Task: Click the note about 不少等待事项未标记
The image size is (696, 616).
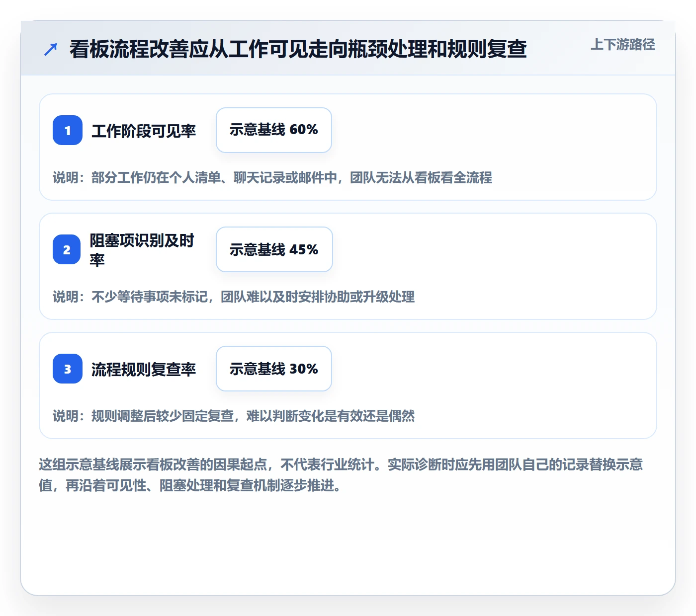Action: tap(234, 297)
